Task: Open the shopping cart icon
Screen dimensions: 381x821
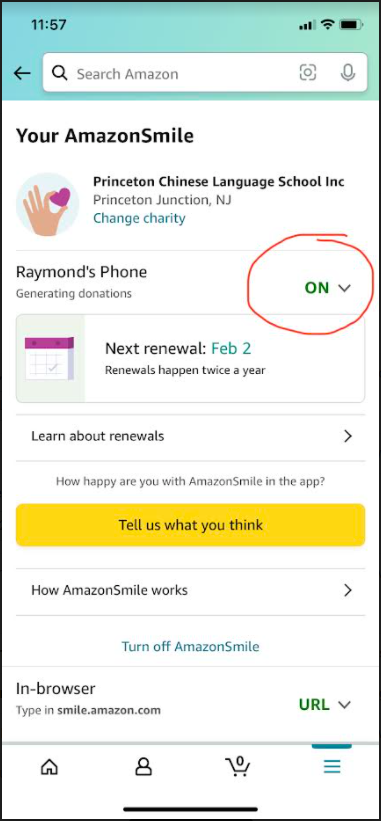Action: pyautogui.click(x=238, y=766)
